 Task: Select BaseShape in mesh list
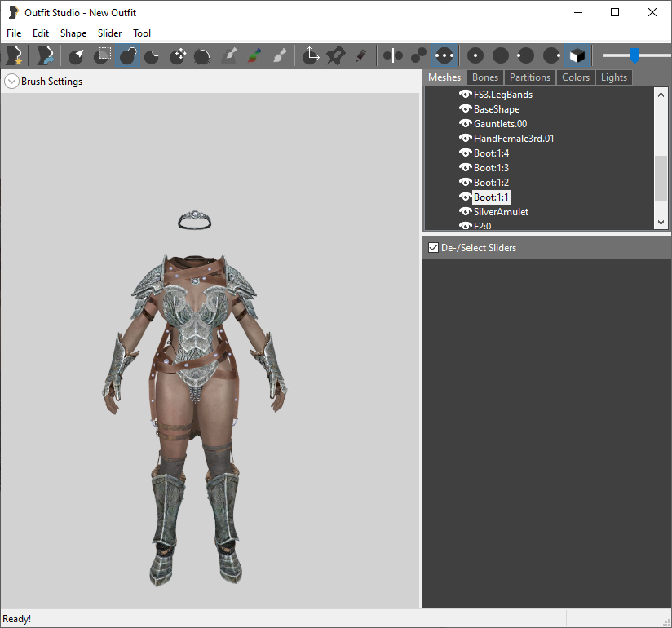pyautogui.click(x=497, y=109)
